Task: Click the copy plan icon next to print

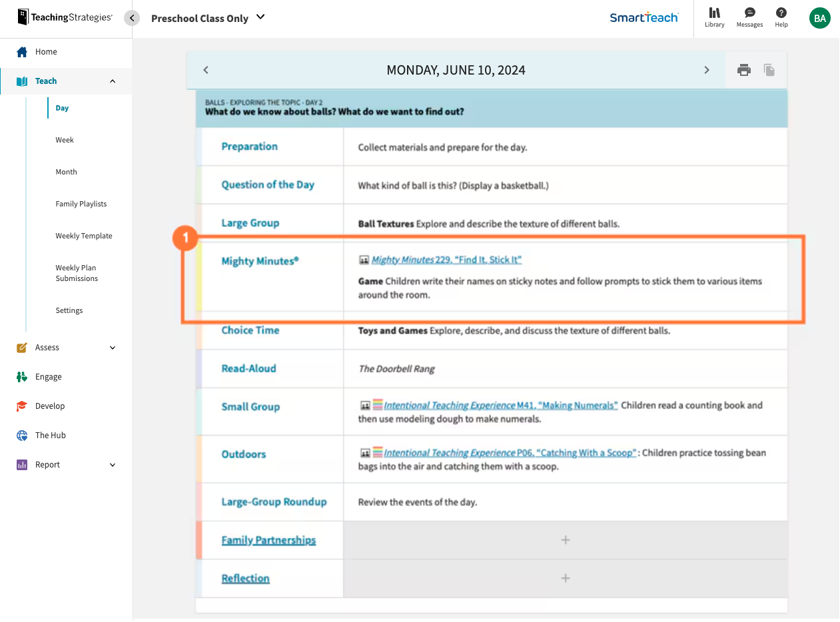Action: point(769,69)
